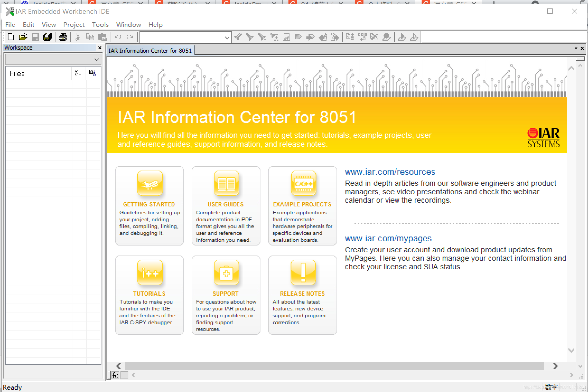
Task: Open Getting Started airplane icon
Action: pos(150,183)
